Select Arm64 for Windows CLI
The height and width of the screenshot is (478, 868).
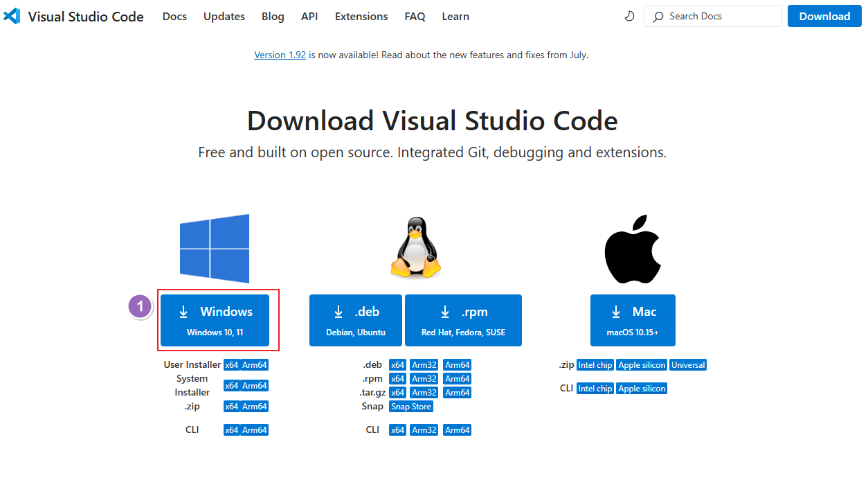point(255,430)
